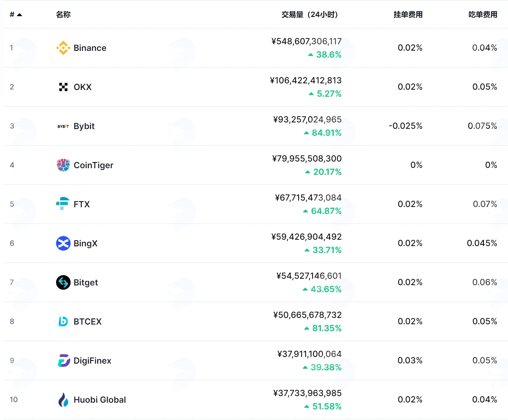
Task: Click the BTCEX logo icon
Action: [63, 322]
